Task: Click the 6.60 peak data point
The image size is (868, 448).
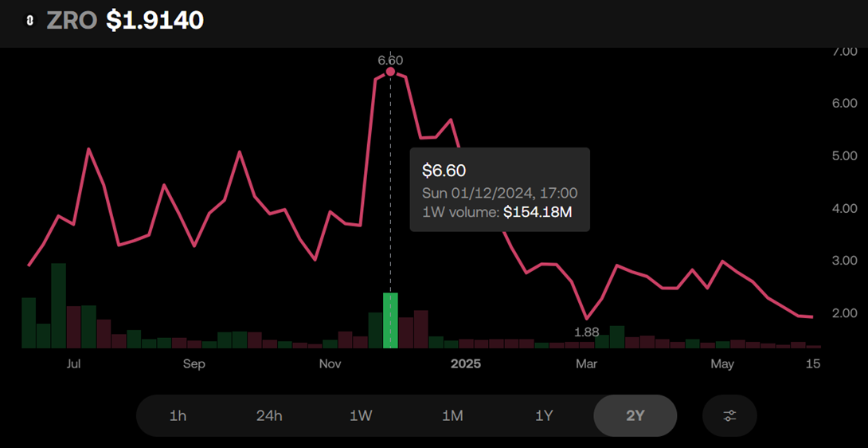Action: [x=390, y=72]
